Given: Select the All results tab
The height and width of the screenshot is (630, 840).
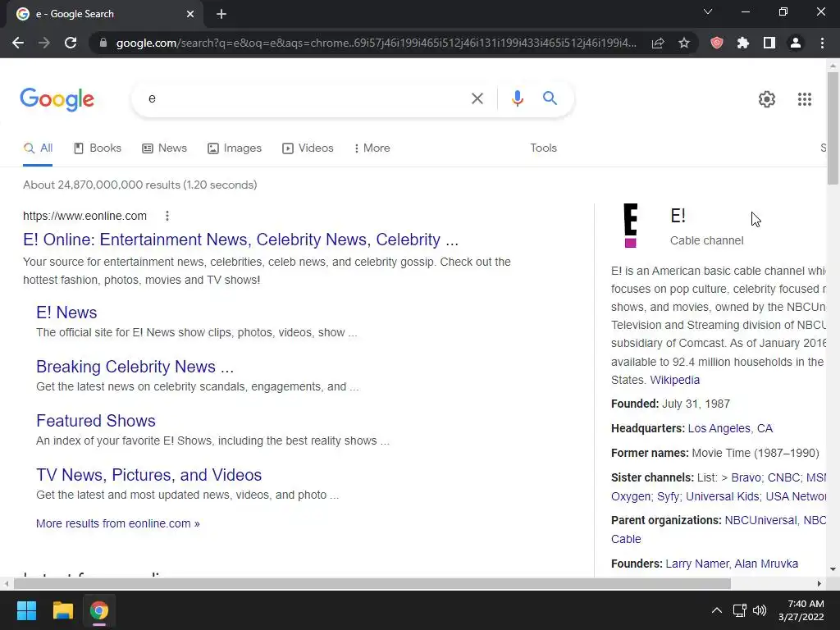Looking at the screenshot, I should 38,148.
